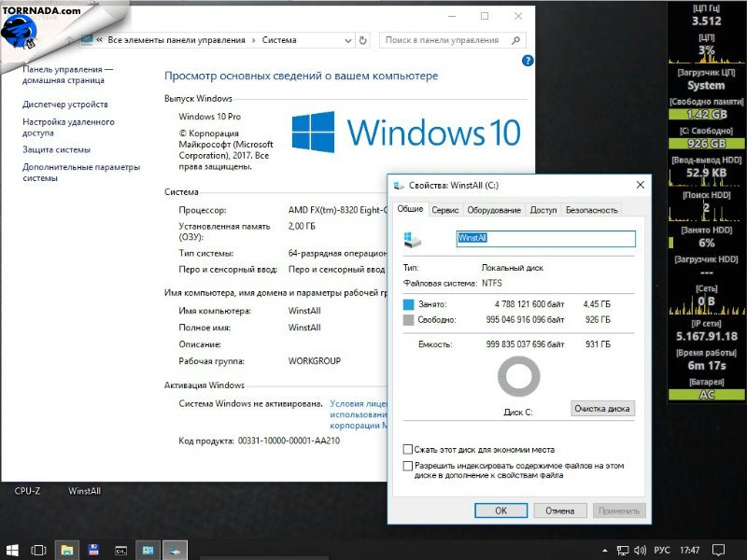The height and width of the screenshot is (560, 747).
Task: Go to Панель управления домашняя страница
Action: pyautogui.click(x=67, y=75)
